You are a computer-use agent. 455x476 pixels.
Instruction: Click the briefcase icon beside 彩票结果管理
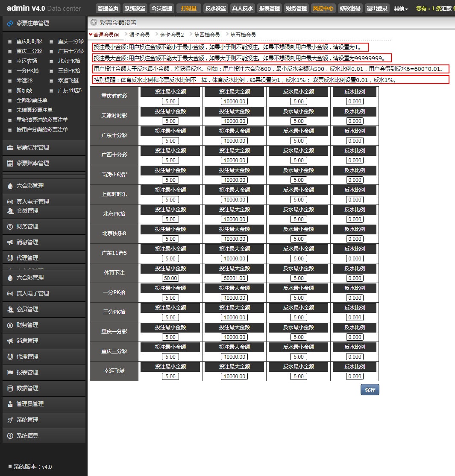coord(10,148)
